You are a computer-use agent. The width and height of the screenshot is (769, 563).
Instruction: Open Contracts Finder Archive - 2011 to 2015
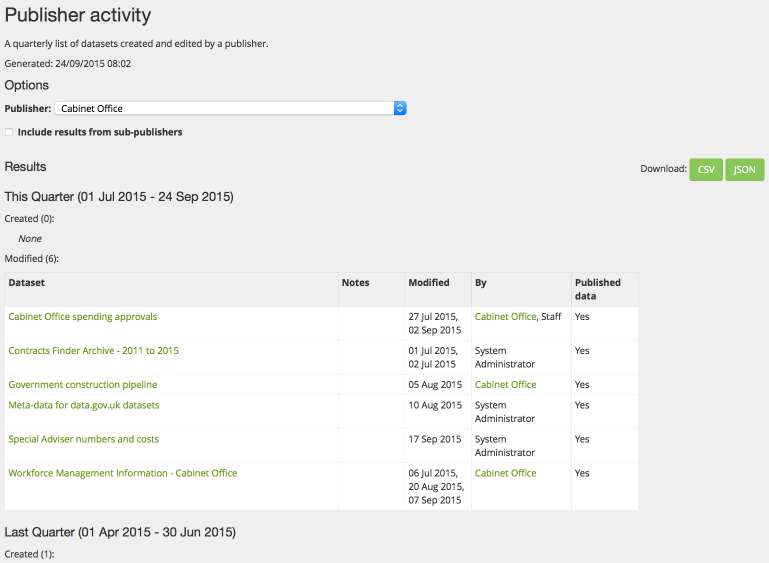click(x=94, y=351)
